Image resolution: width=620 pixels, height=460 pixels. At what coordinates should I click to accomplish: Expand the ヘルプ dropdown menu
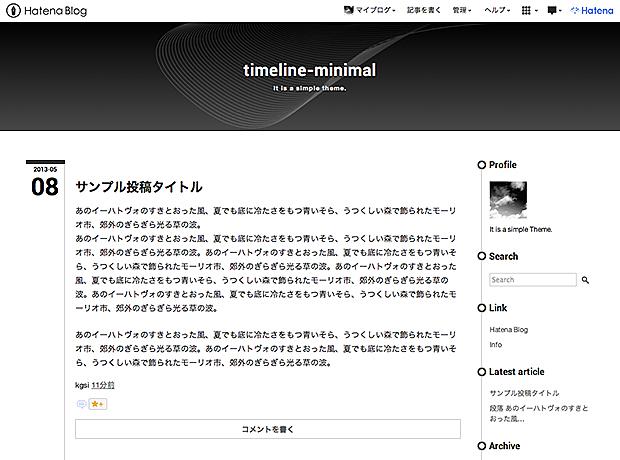coord(497,10)
